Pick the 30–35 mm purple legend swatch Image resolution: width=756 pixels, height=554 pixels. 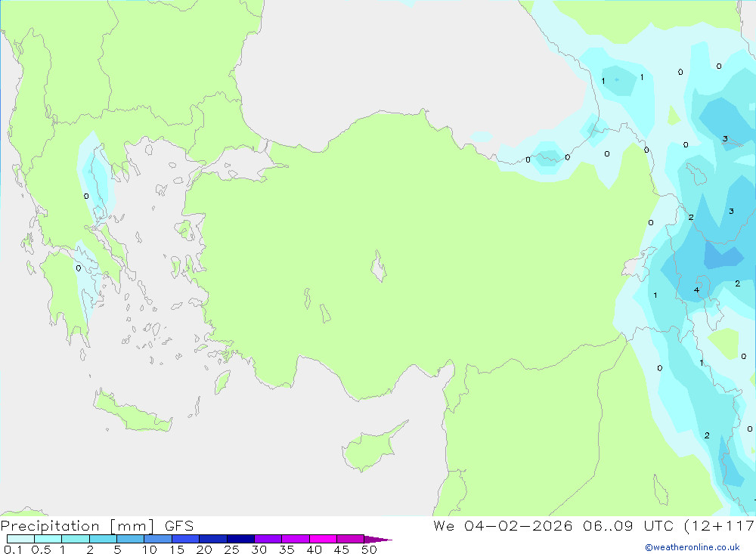pos(268,539)
